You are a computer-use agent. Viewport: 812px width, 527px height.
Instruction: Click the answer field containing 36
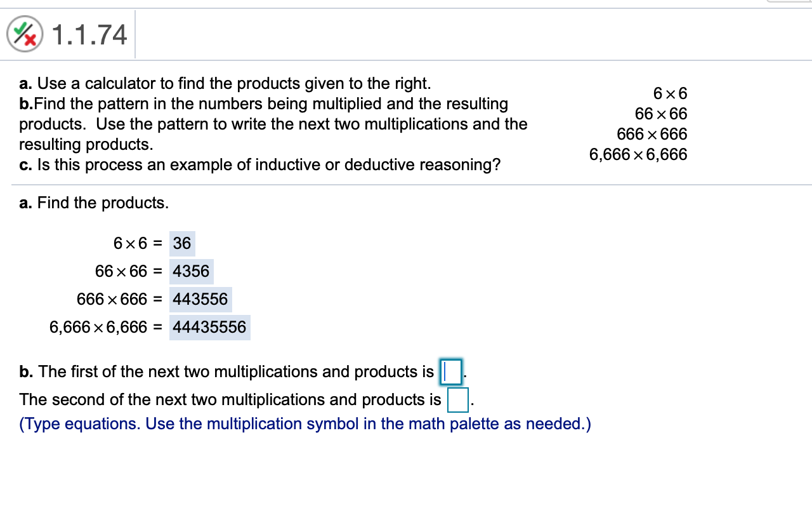(182, 243)
